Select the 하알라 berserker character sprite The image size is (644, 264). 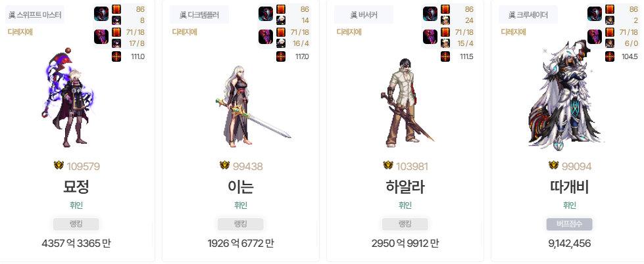pos(407,103)
